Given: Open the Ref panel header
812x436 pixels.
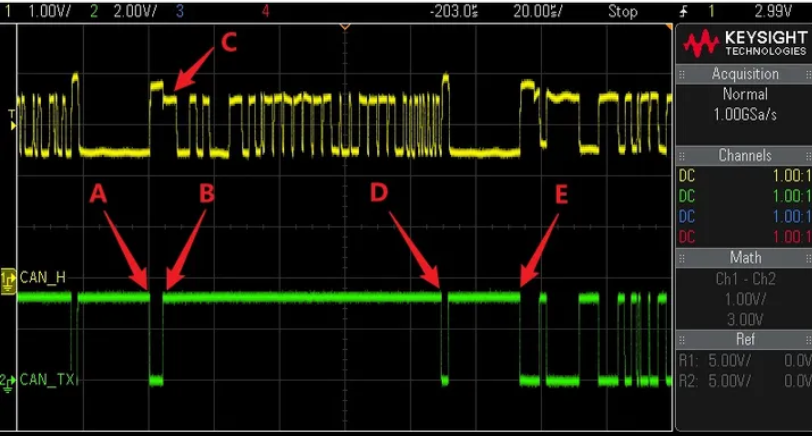Looking at the screenshot, I should 744,340.
